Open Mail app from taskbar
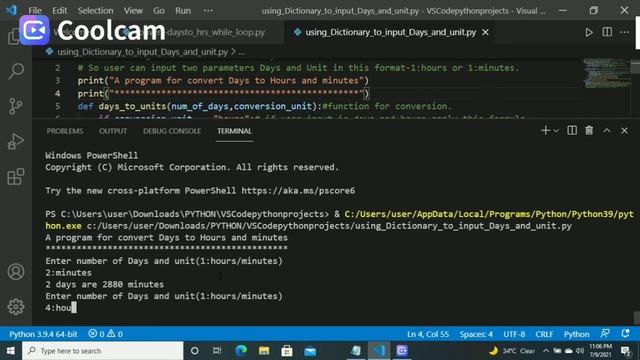 point(310,351)
